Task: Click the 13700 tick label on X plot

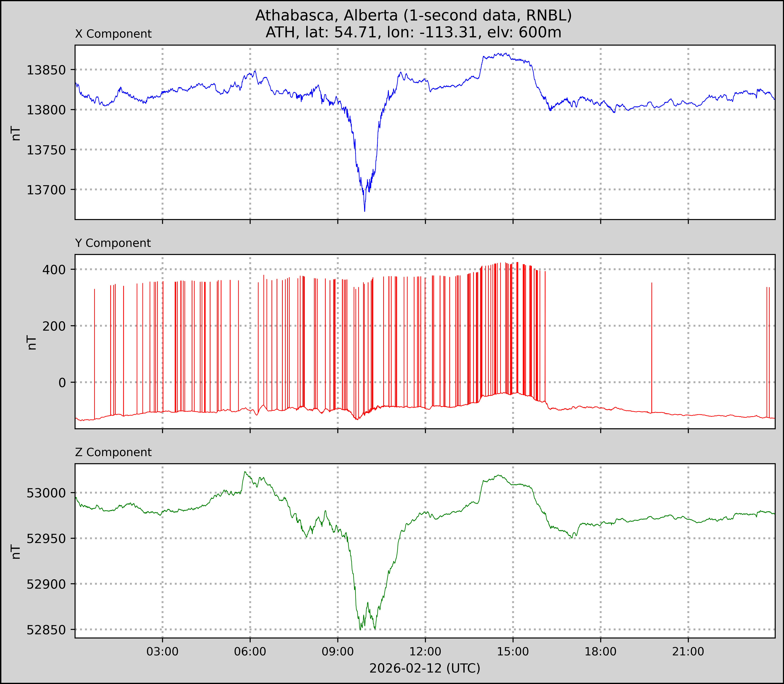Action: [x=46, y=190]
